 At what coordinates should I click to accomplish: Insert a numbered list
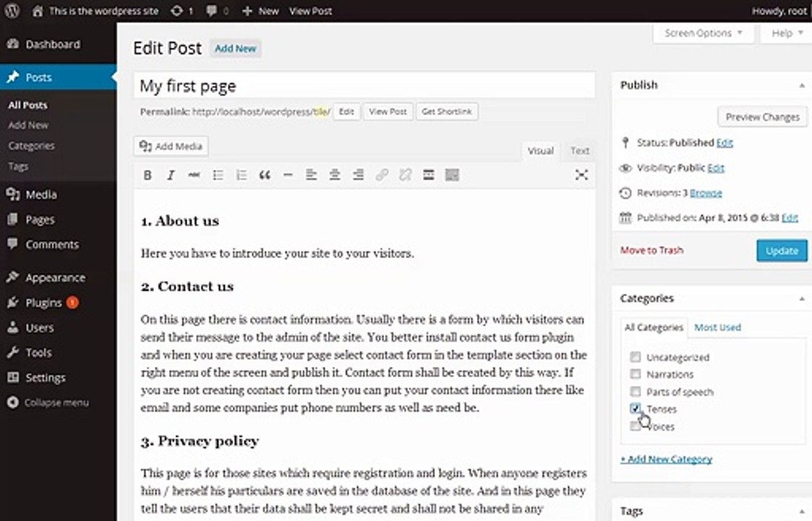[242, 175]
